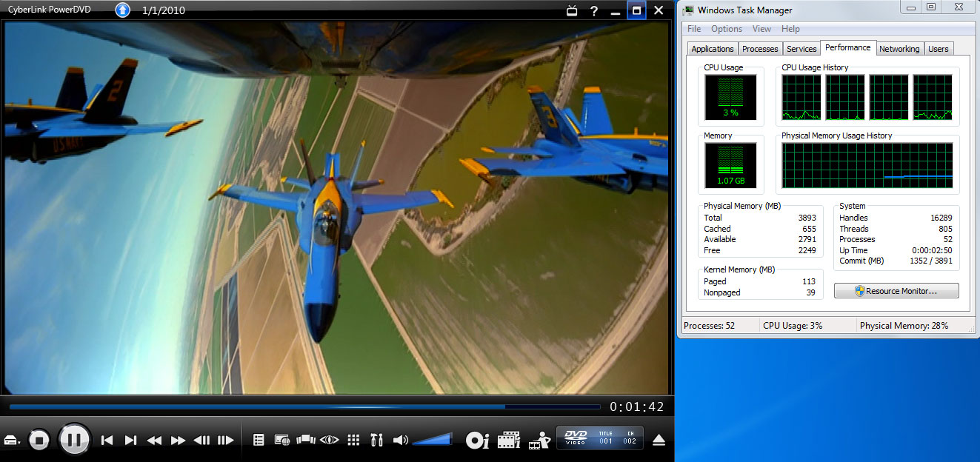Click the DVD title and chapter display
The image size is (980, 462).
point(599,438)
